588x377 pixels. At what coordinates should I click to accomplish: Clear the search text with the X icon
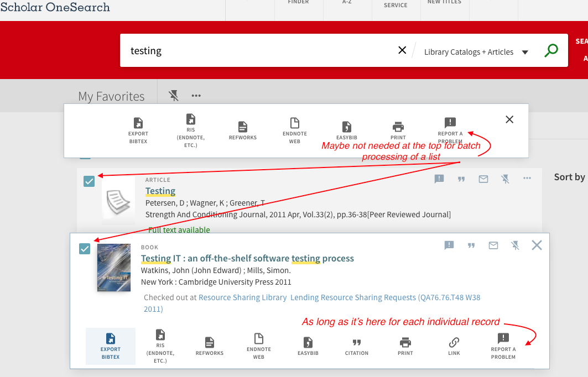click(x=402, y=50)
